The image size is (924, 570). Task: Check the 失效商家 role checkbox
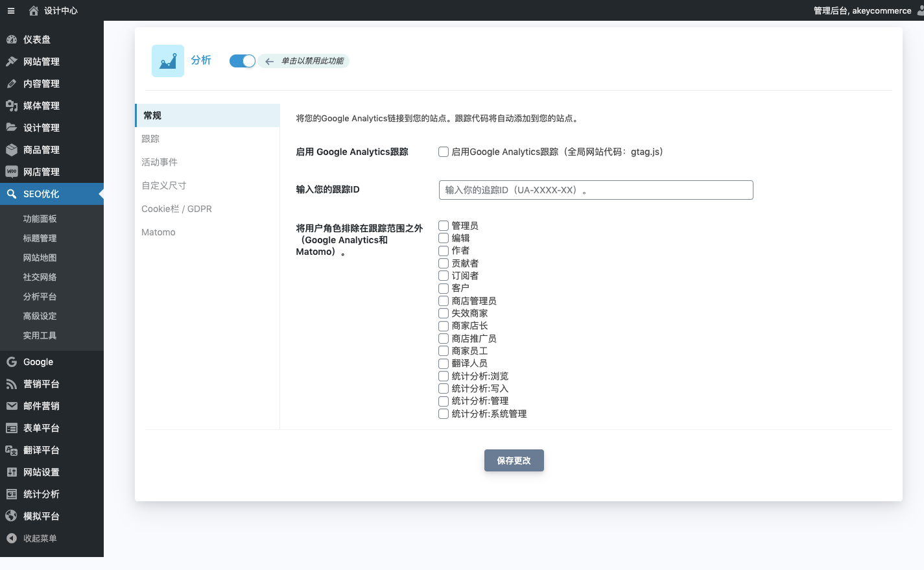pyautogui.click(x=444, y=313)
